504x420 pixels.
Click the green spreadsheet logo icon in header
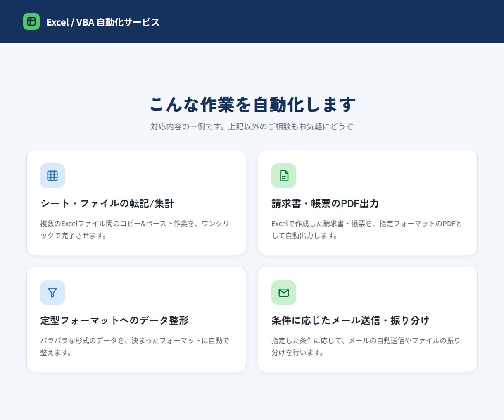(31, 21)
